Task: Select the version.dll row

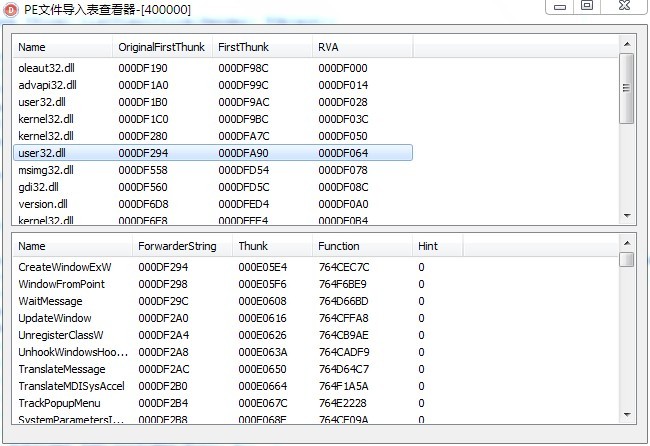Action: pos(213,204)
